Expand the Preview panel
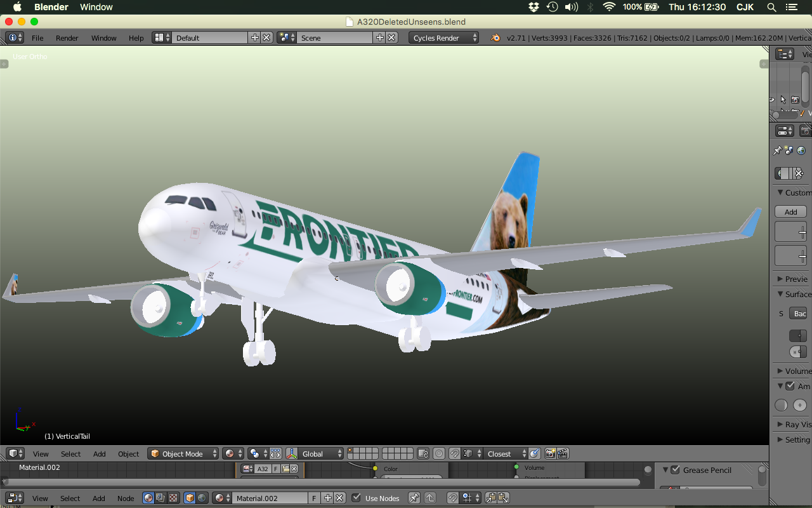The height and width of the screenshot is (508, 812). pos(780,279)
